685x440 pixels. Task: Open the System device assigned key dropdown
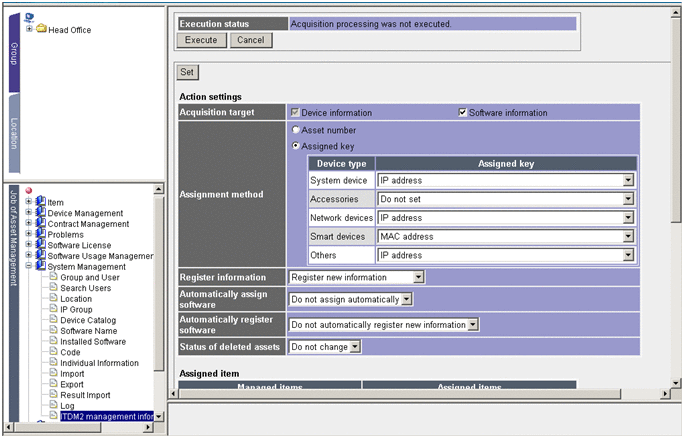628,181
